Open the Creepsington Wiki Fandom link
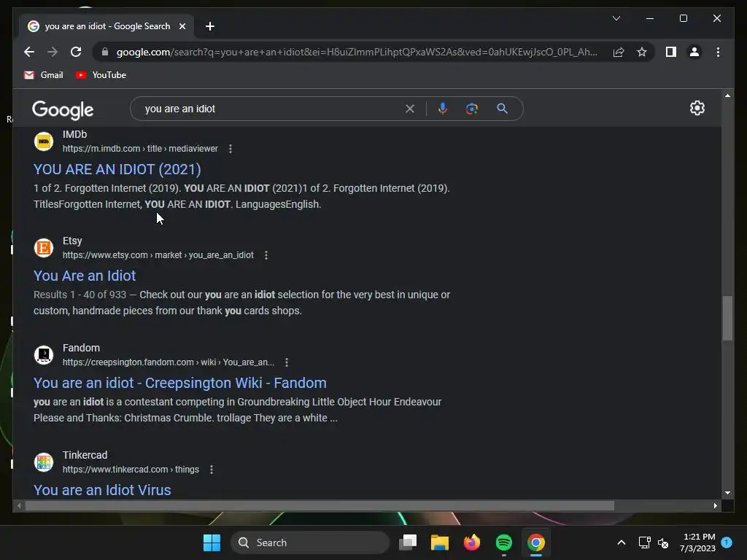Image resolution: width=747 pixels, height=560 pixels. click(x=179, y=383)
